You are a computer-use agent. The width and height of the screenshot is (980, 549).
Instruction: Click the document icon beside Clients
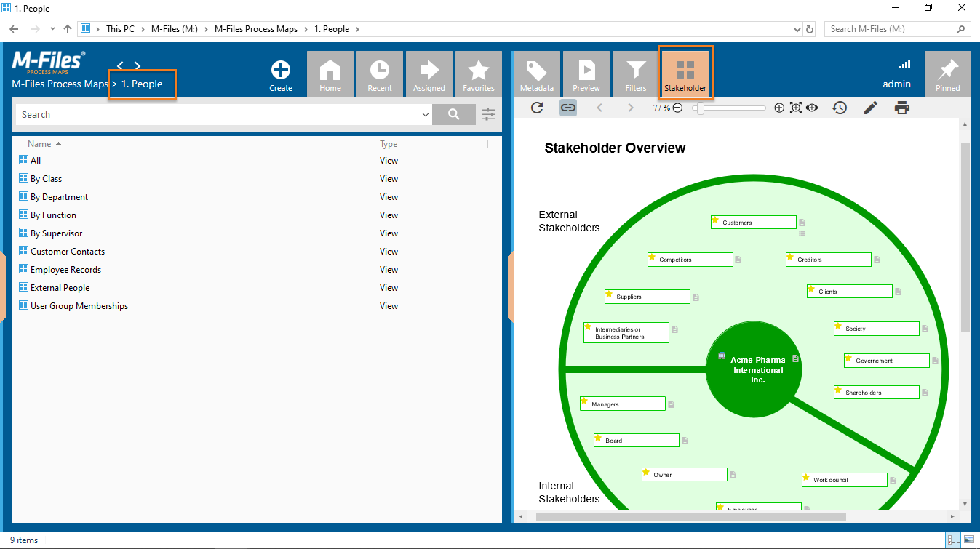(x=899, y=292)
